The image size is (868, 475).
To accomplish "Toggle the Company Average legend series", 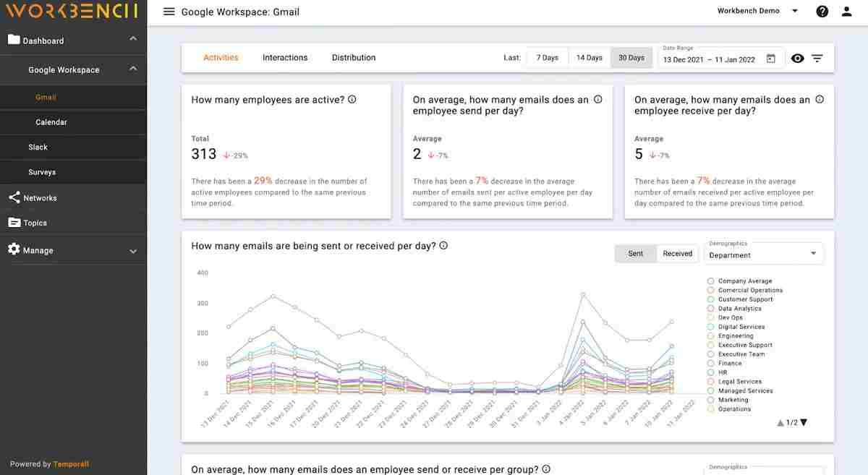I will coord(711,281).
